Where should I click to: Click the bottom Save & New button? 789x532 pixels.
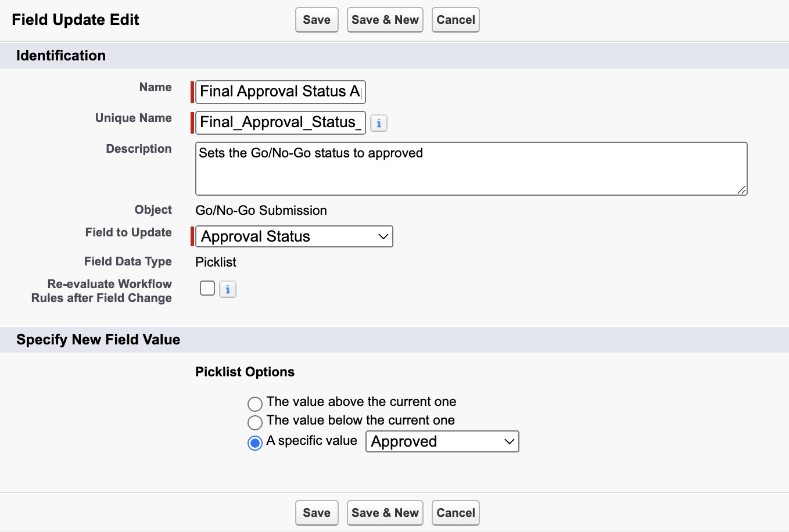pyautogui.click(x=385, y=512)
